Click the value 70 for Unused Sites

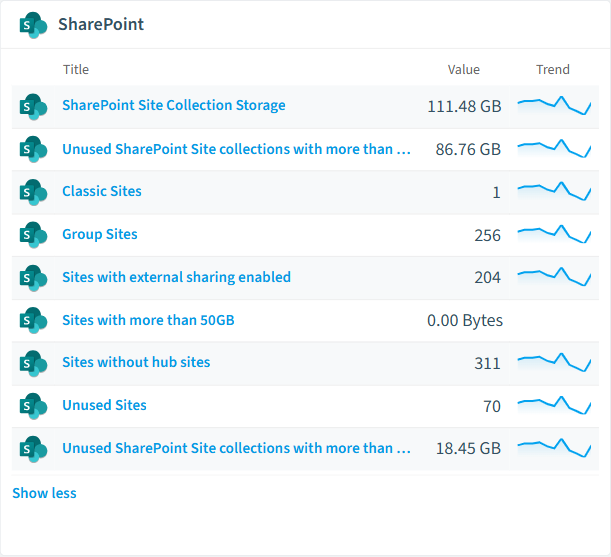[492, 406]
